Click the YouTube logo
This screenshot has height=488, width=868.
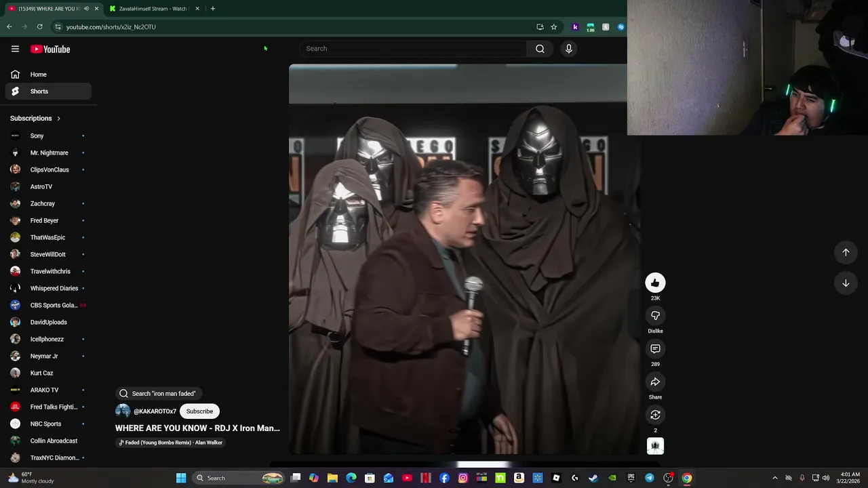50,49
